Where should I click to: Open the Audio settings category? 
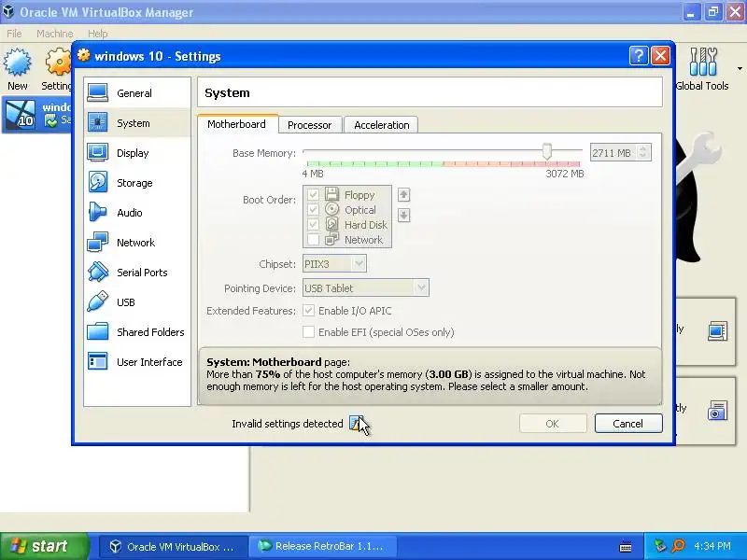coord(137,213)
